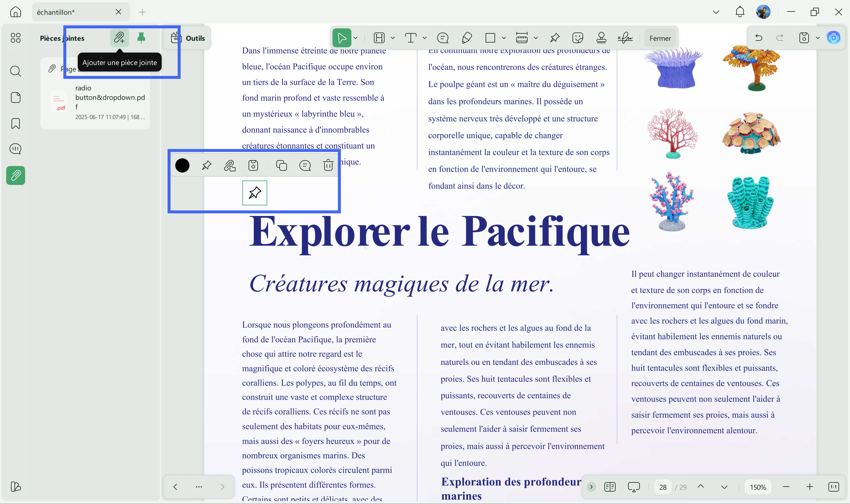Click the Fermer button
The image size is (850, 504).
click(x=660, y=38)
